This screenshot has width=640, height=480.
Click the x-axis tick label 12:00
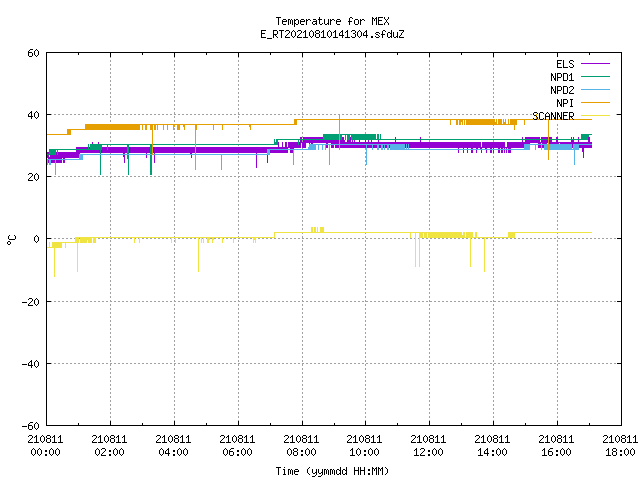(428, 452)
